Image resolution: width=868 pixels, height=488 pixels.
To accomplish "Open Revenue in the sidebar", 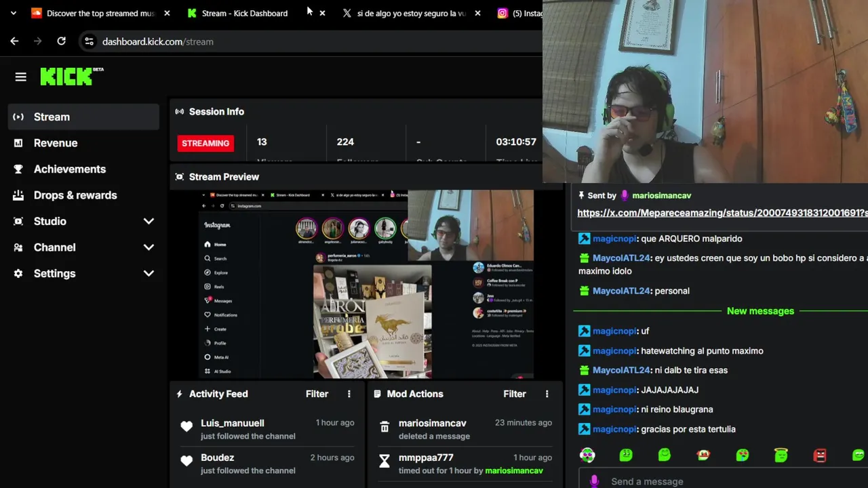I will (84, 143).
